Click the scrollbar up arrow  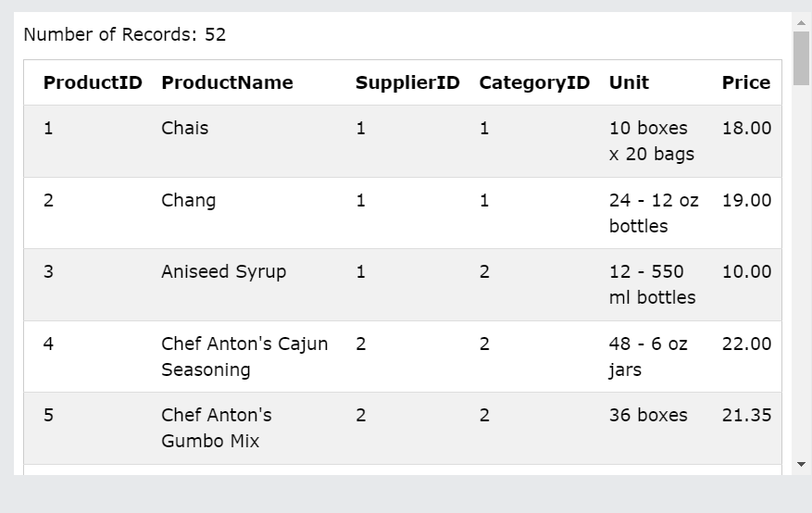[801, 22]
